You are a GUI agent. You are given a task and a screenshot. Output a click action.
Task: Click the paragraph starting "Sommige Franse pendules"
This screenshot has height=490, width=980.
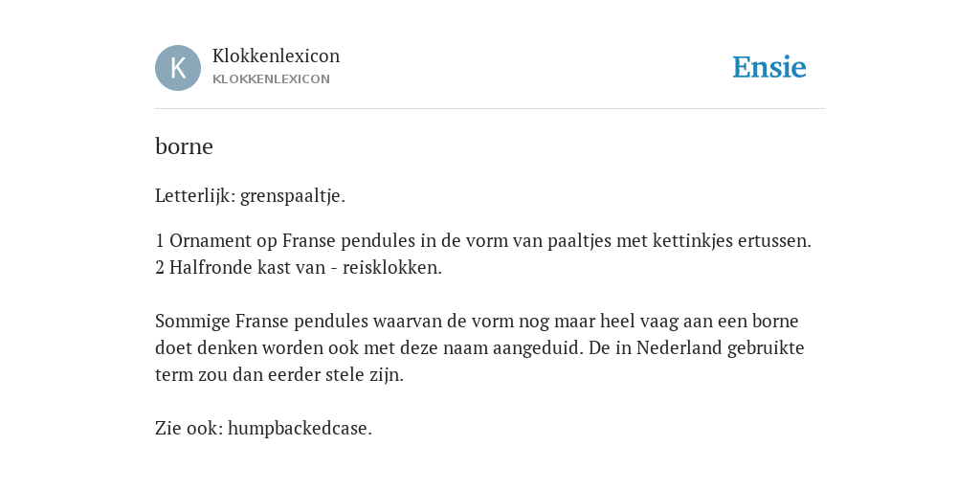pos(479,348)
